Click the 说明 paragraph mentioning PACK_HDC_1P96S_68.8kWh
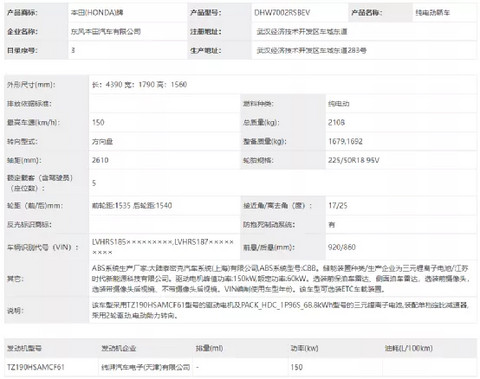This screenshot has width=480, height=379. [x=280, y=310]
